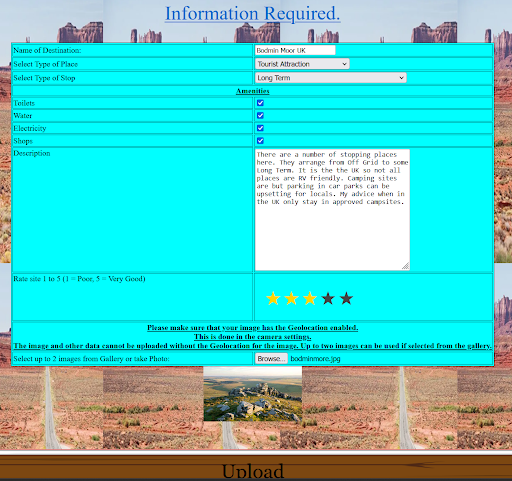Click 'Select Type of Place' label

[x=45, y=64]
